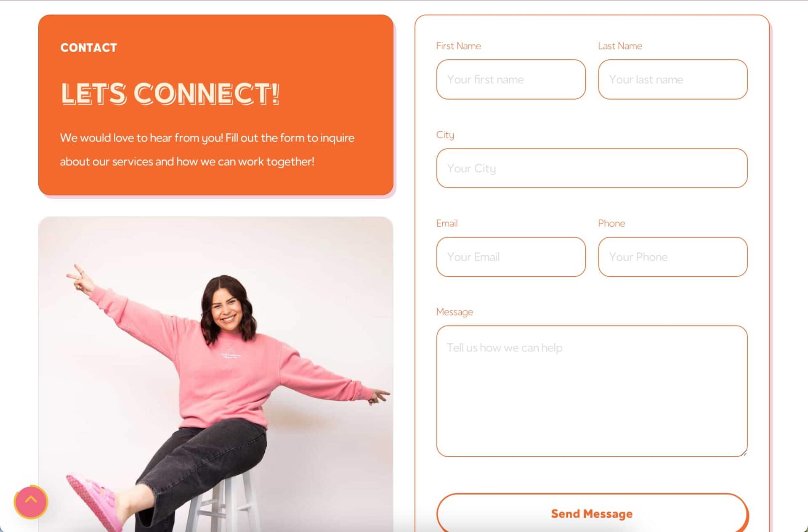Focus the First Name input field
The width and height of the screenshot is (808, 532).
[x=511, y=79]
